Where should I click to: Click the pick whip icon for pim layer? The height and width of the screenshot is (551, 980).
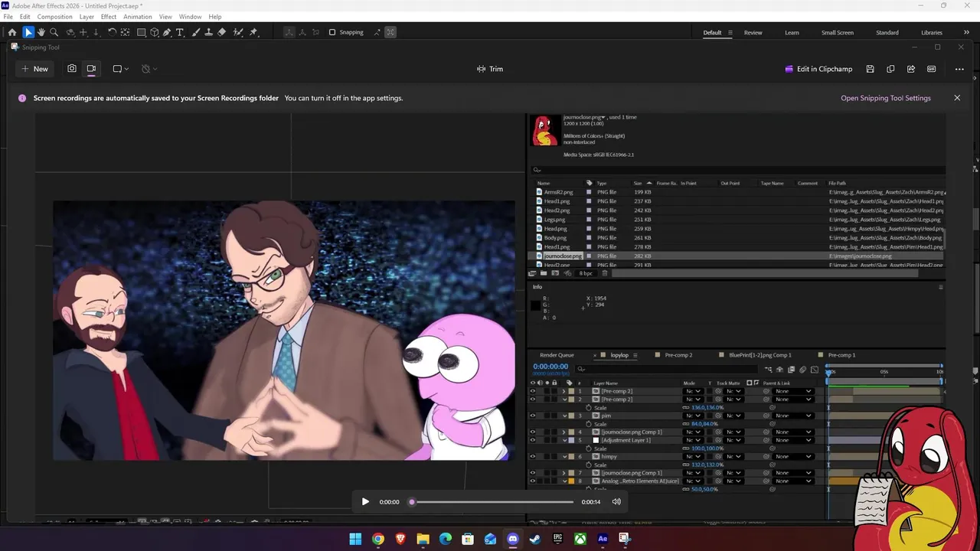(x=766, y=416)
